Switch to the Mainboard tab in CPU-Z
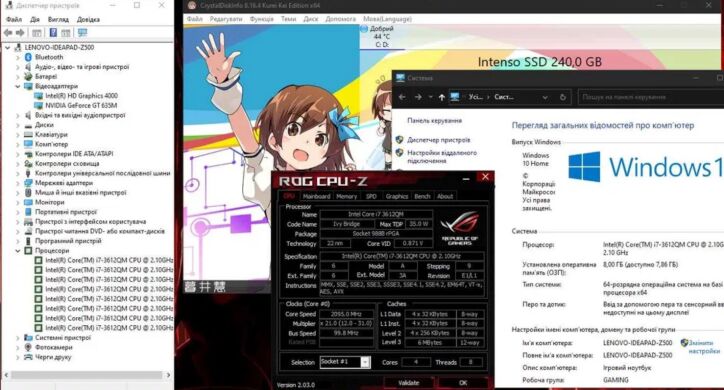This screenshot has height=390, width=724. (316, 196)
